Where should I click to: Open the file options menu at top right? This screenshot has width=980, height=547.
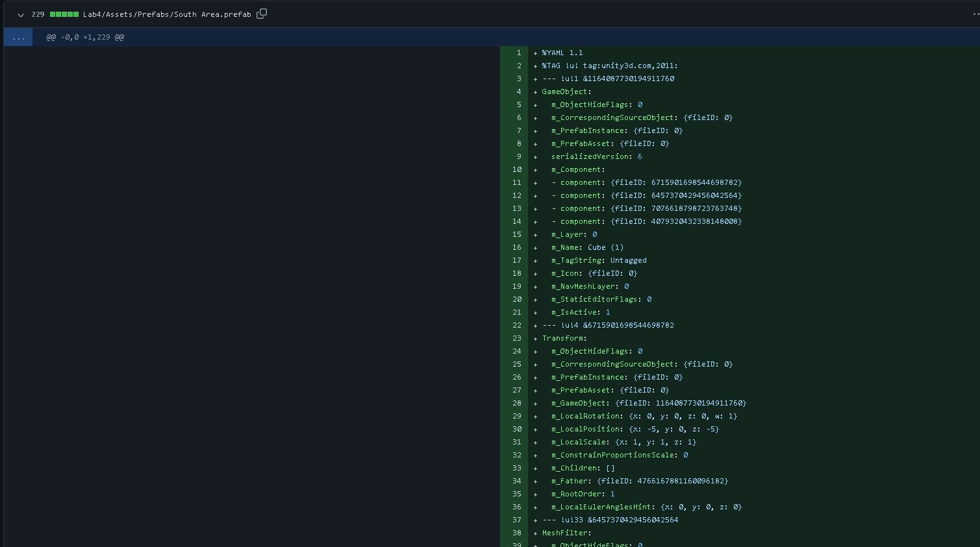975,14
